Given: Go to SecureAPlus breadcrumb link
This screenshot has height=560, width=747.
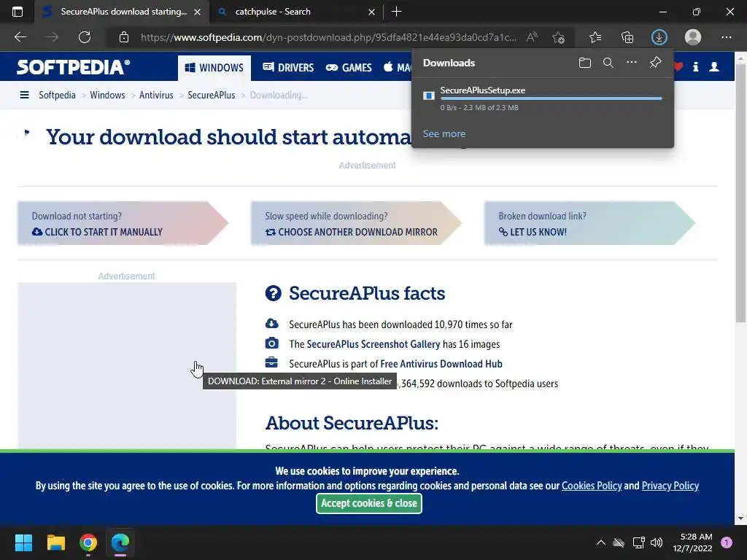Looking at the screenshot, I should [211, 95].
